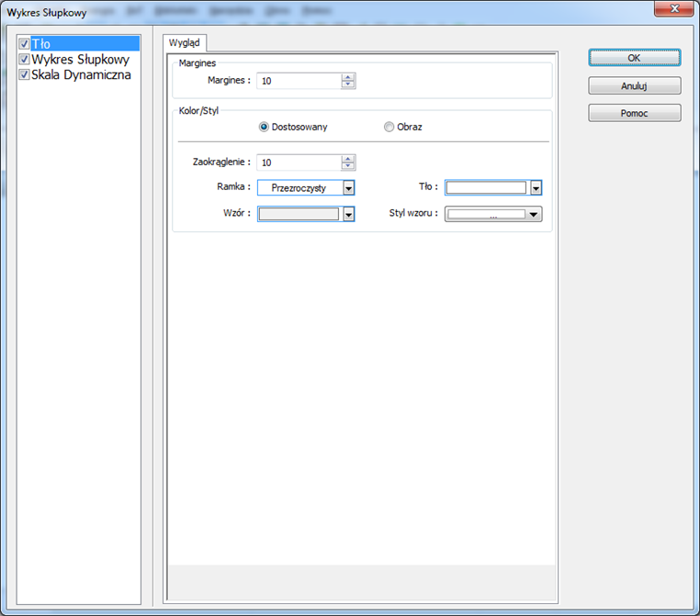Increase the Zaokrąglenie value with up arrow
This screenshot has height=616, width=700.
coord(348,159)
